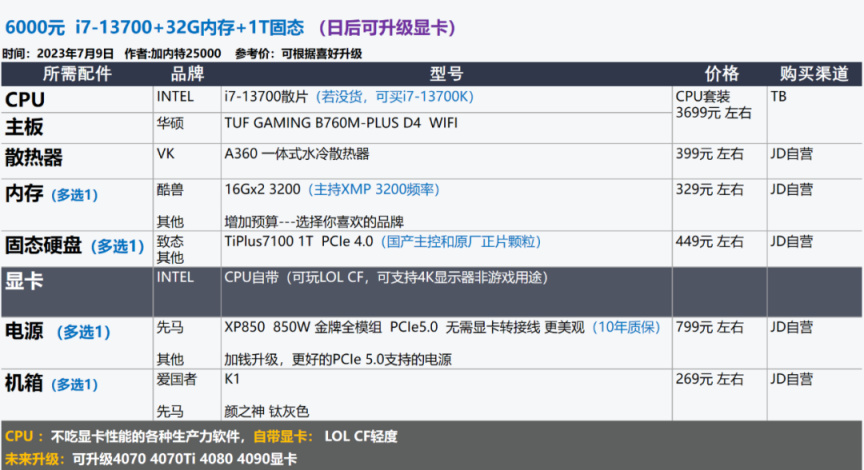Click '其他' brand in 电源 row
Viewport: 864px width, 470px height.
click(170, 359)
